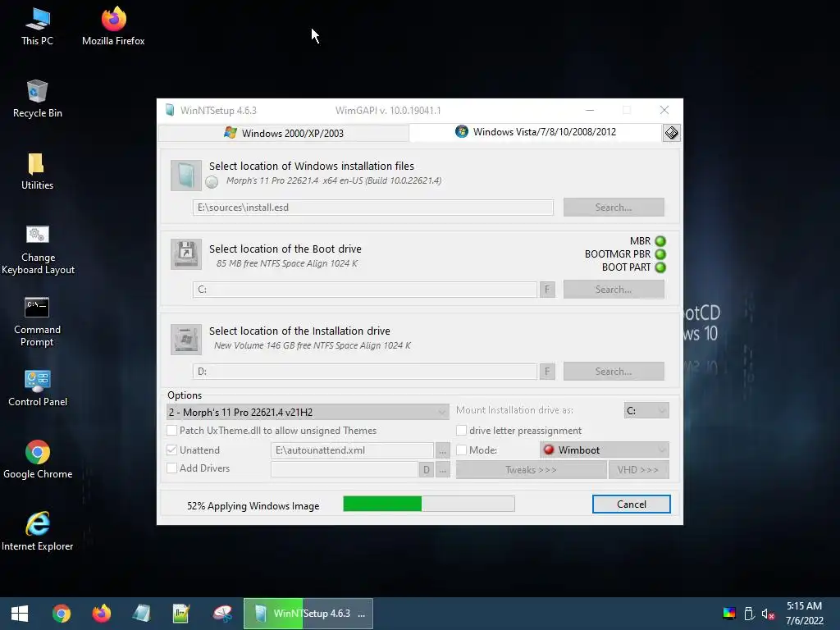Open Change Keyboard Layout shortcut

pos(38,249)
